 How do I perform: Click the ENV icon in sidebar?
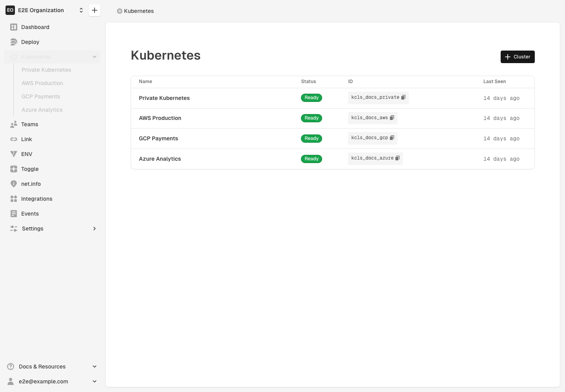pos(14,154)
